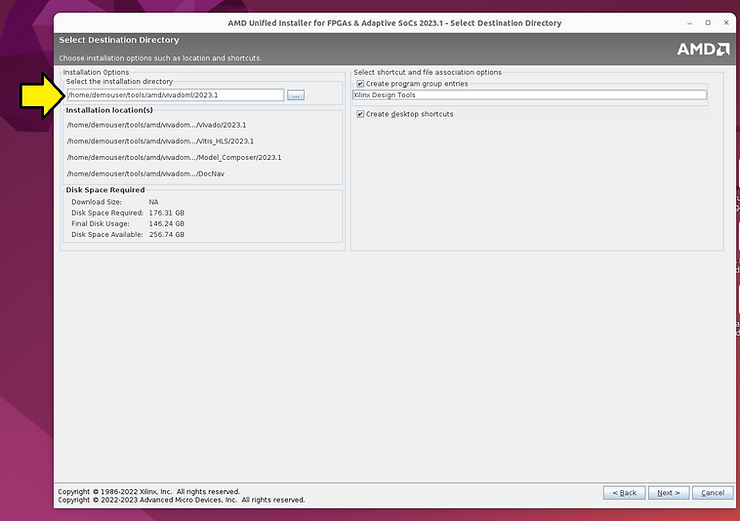Image resolution: width=740 pixels, height=521 pixels.
Task: Click the Installation location(s) label
Action: (x=109, y=110)
